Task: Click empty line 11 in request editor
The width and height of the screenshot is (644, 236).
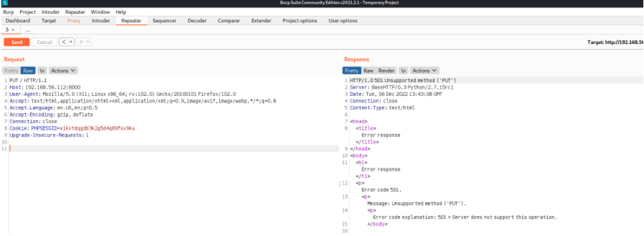Action: click(x=173, y=149)
